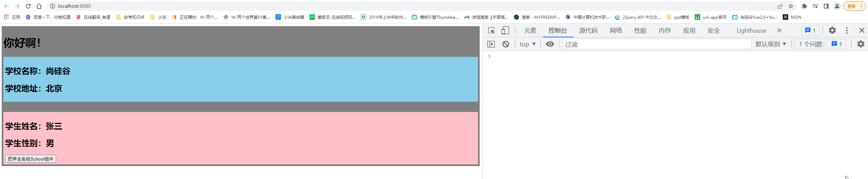The image size is (868, 179).
Task: Click the browser forward arrow
Action: (x=17, y=6)
